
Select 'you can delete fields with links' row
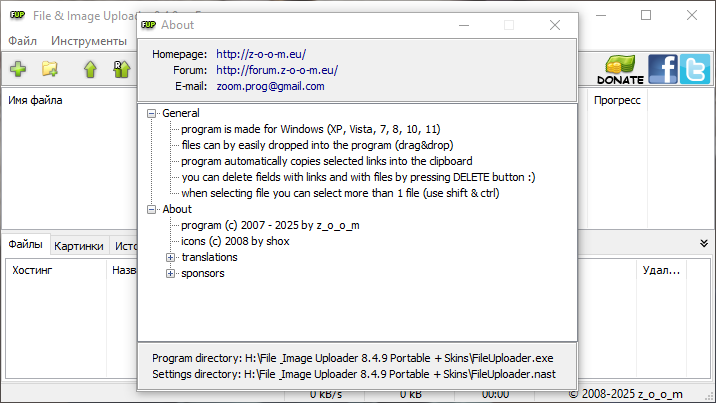tap(358, 177)
